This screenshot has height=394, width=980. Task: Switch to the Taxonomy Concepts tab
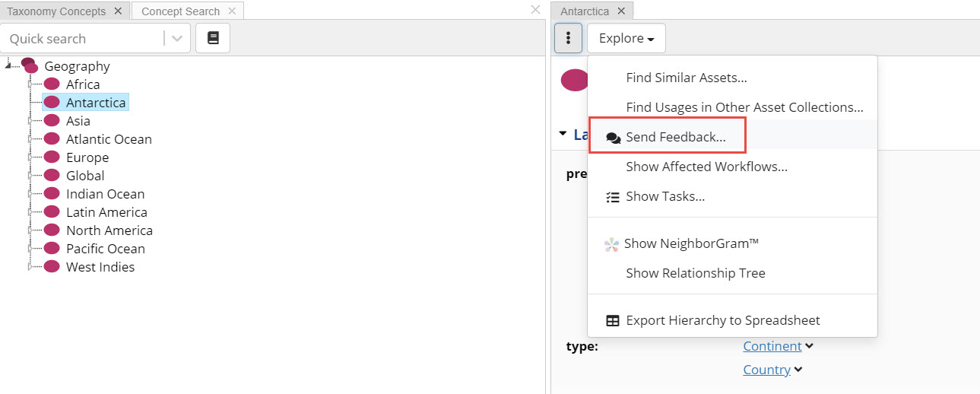click(x=56, y=11)
